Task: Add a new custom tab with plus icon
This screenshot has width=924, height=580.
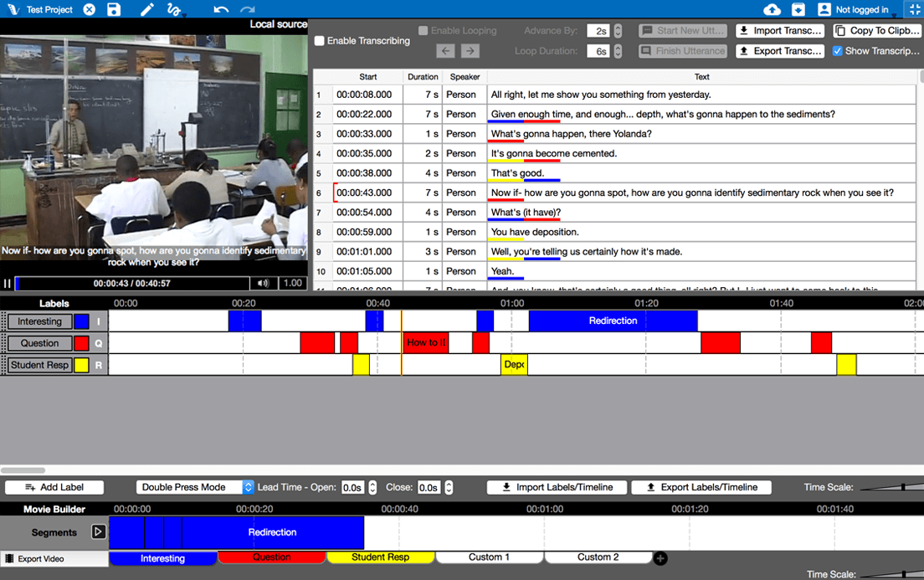Action: pyautogui.click(x=660, y=558)
